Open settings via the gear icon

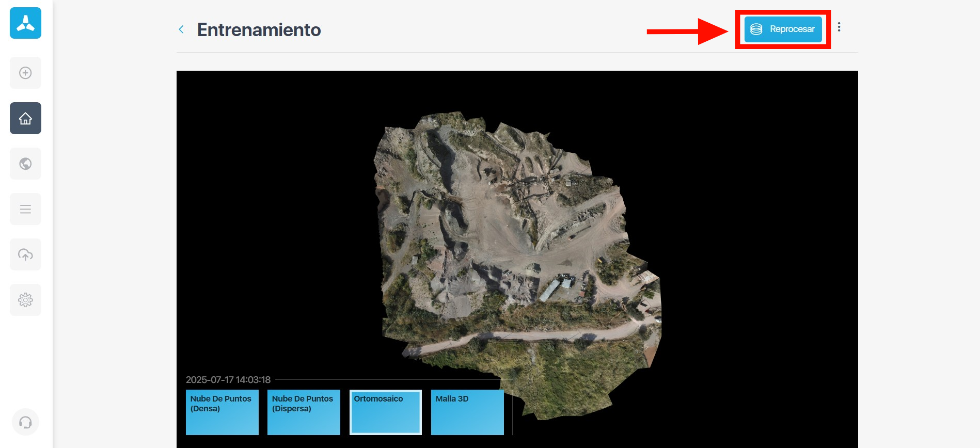pos(25,300)
